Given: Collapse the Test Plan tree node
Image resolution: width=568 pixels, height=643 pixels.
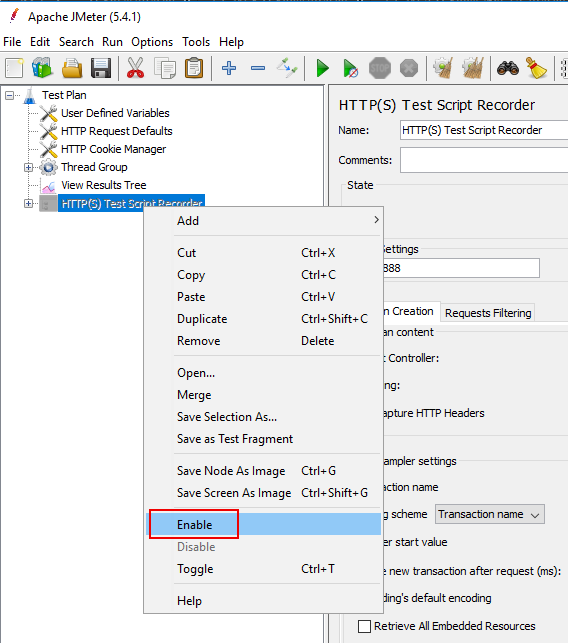Looking at the screenshot, I should [x=9, y=96].
